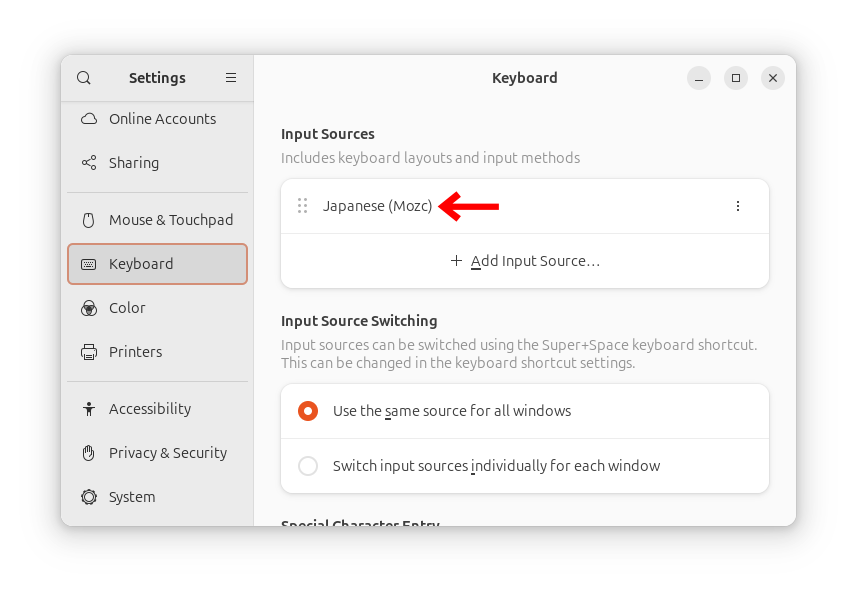Click the Accessibility figure icon

(x=89, y=409)
